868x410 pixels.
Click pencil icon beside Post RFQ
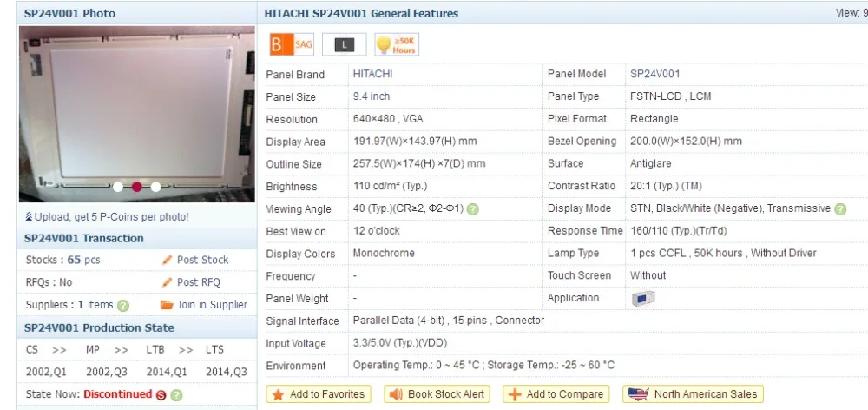(x=168, y=282)
